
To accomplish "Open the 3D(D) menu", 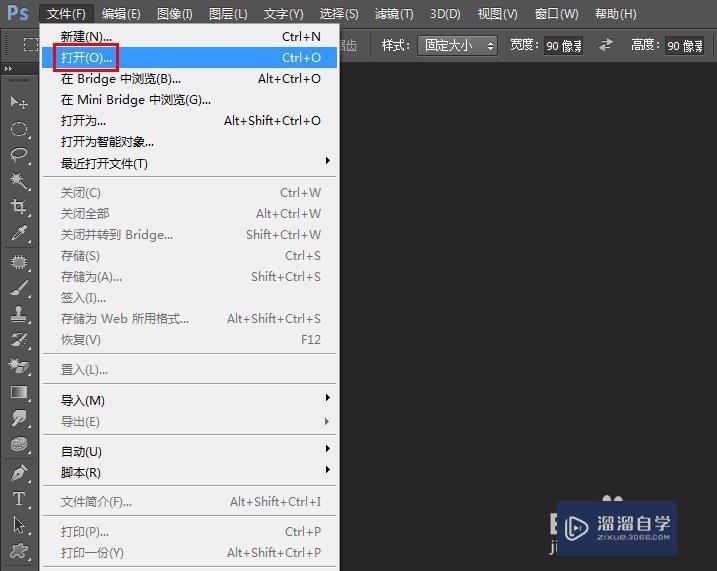I will click(445, 14).
